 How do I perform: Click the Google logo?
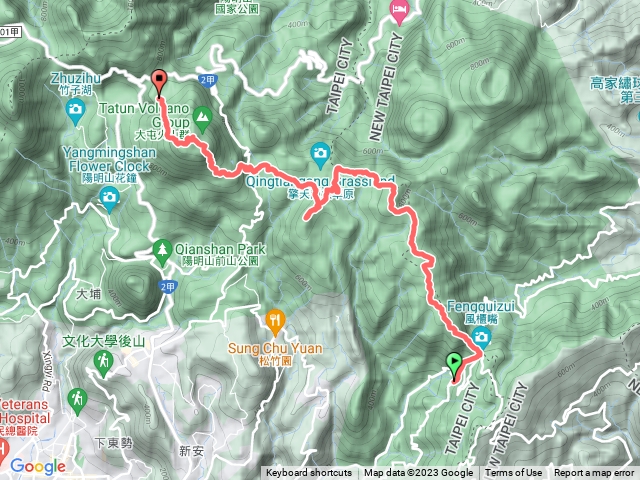click(38, 466)
